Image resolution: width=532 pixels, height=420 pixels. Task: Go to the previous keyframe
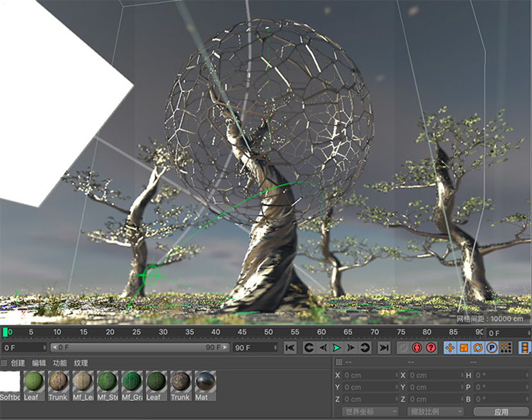tap(308, 348)
